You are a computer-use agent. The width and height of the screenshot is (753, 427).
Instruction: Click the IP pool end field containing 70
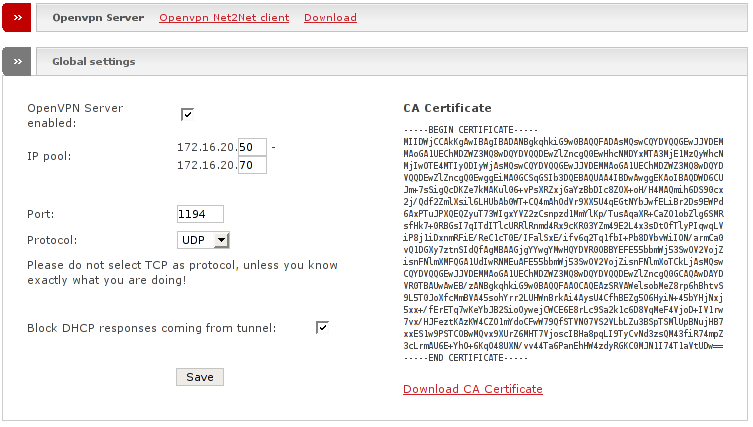point(252,164)
